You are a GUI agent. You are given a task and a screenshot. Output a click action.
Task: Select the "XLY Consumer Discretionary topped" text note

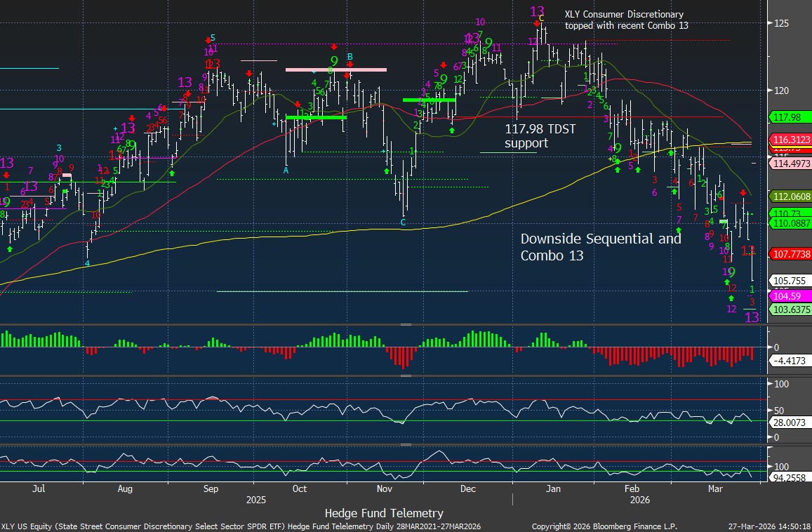coord(626,20)
